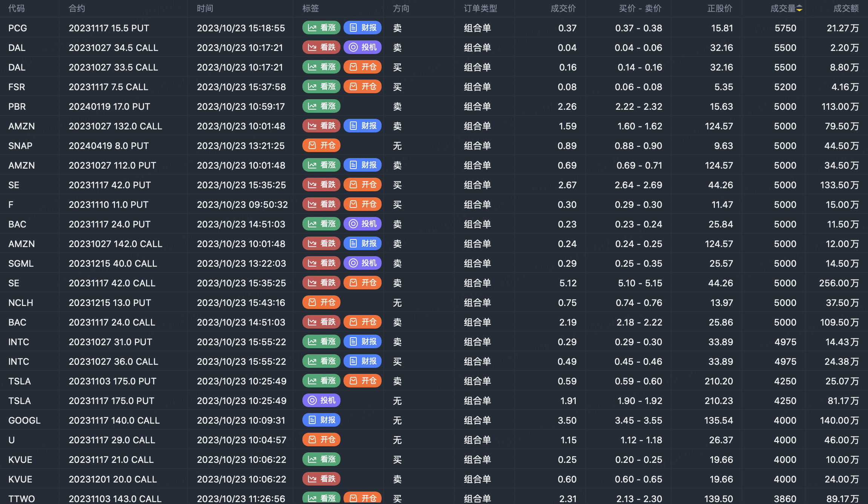The image size is (868, 504).
Task: Click the 看涨 tag in KVUE 21.0 CALL row
Action: (x=321, y=459)
